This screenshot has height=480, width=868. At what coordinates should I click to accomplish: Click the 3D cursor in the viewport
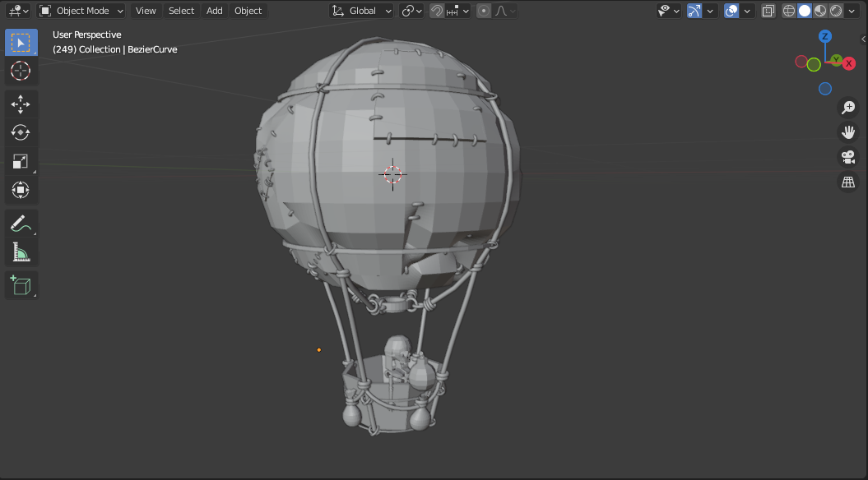pyautogui.click(x=392, y=174)
